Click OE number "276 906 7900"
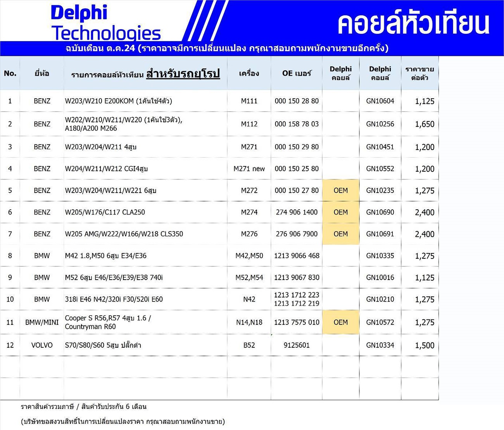Image resolution: width=504 pixels, height=430 pixels. click(297, 234)
